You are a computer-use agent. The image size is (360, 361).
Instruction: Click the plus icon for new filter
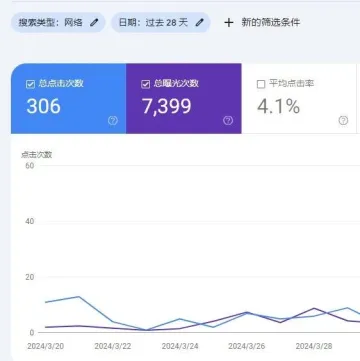point(229,23)
